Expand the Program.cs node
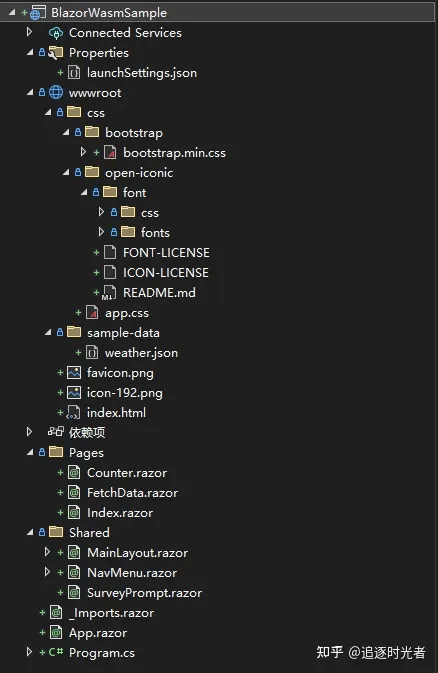This screenshot has width=438, height=673. point(29,652)
